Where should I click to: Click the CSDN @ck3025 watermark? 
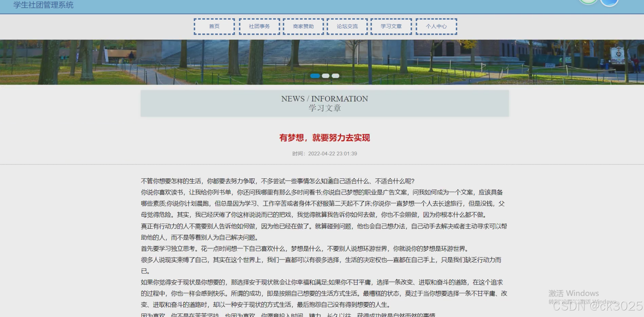pyautogui.click(x=597, y=306)
